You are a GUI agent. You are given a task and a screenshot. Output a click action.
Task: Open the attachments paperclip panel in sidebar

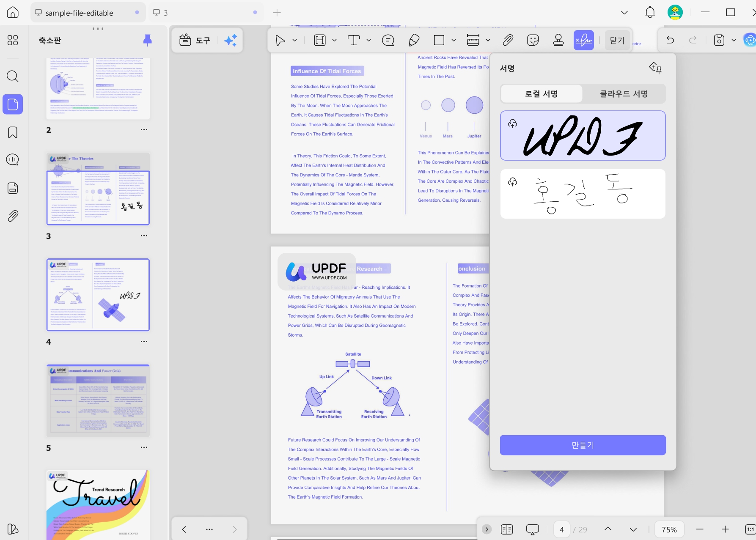pos(13,216)
